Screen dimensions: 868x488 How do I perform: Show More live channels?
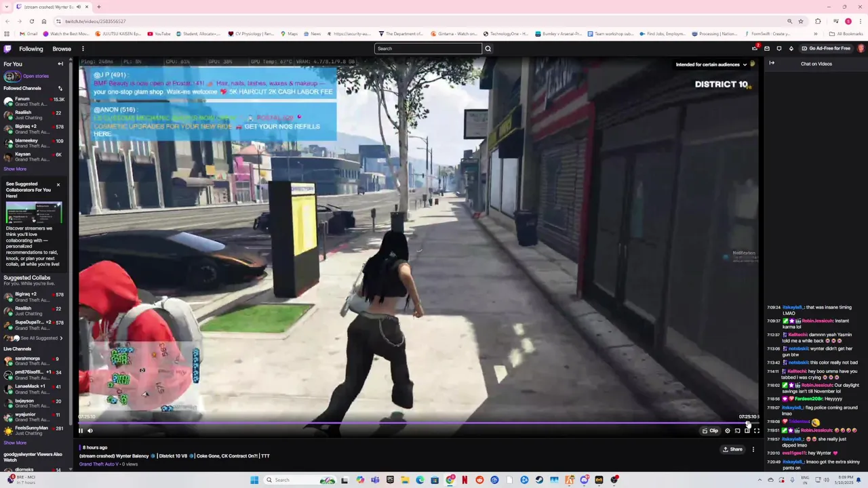coord(15,443)
